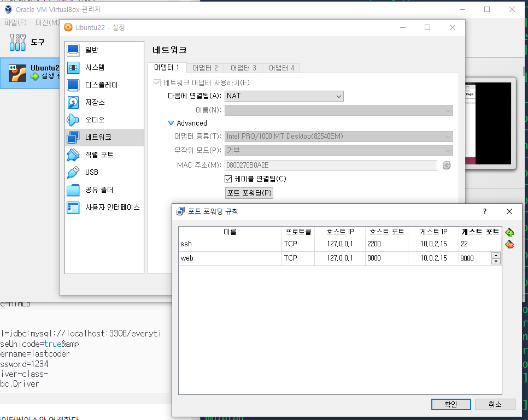Sort by 게스트 포트 column header

pos(480,232)
